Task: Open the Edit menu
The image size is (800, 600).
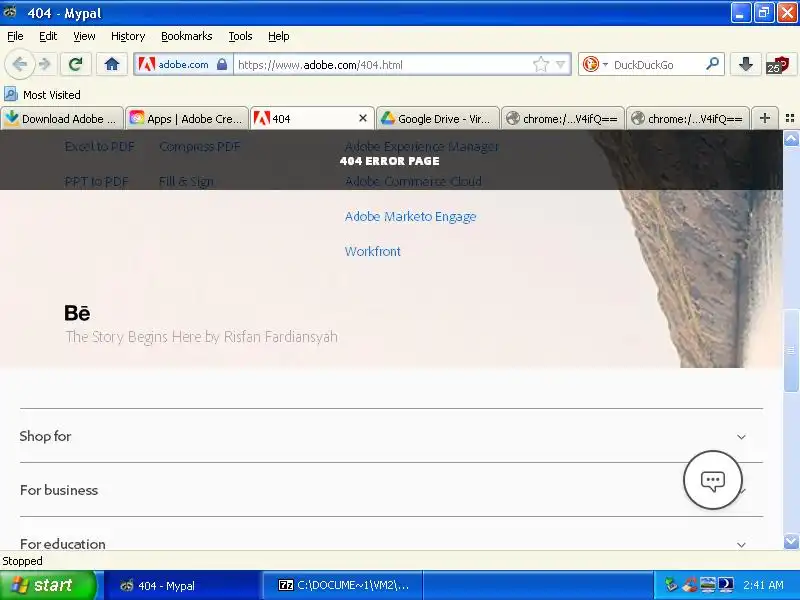Action: [x=48, y=36]
